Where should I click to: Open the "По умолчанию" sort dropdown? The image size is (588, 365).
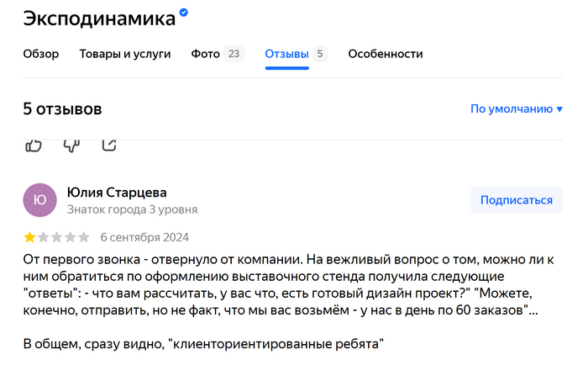point(516,108)
